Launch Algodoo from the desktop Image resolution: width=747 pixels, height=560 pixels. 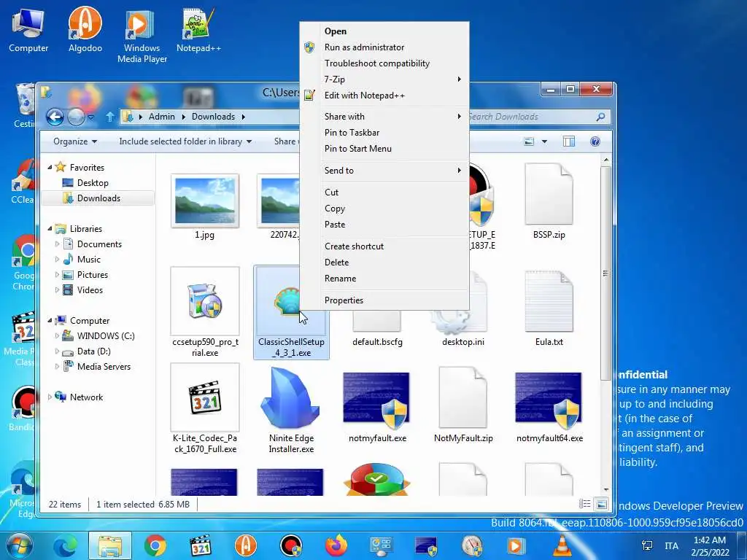coord(85,30)
